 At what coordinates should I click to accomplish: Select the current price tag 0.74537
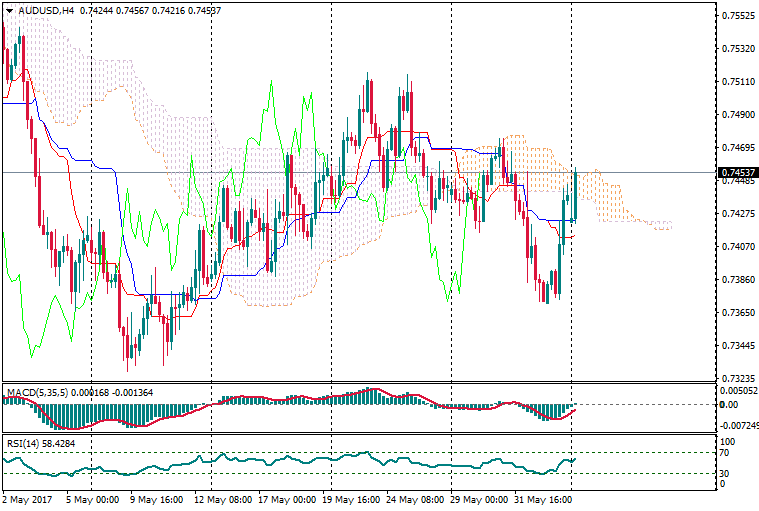pyautogui.click(x=737, y=172)
